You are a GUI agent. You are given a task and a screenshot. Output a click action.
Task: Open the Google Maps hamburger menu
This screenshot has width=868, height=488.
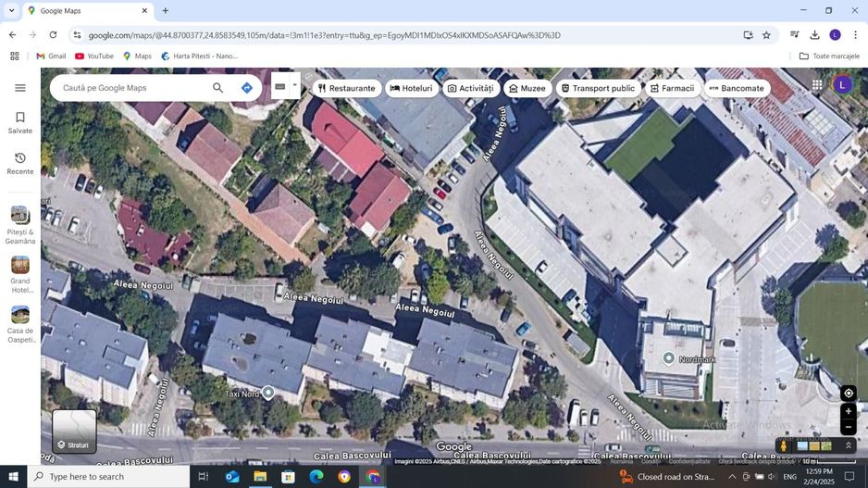click(x=20, y=88)
